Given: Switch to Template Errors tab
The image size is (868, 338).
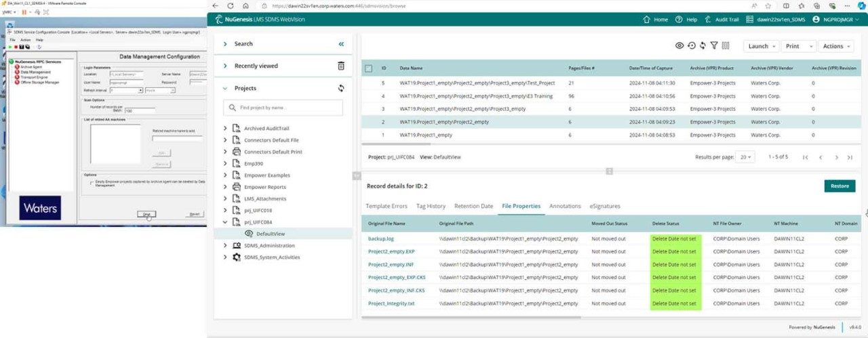Looking at the screenshot, I should pyautogui.click(x=387, y=206).
